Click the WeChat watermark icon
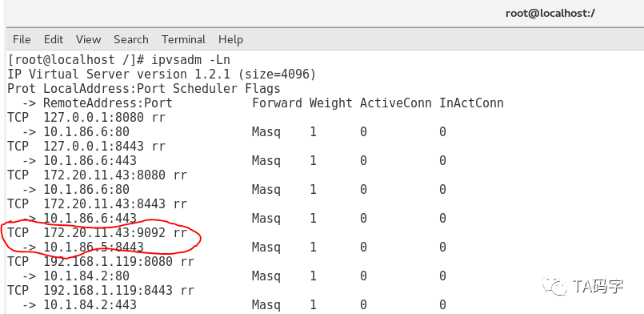The height and width of the screenshot is (314, 644). point(555,285)
